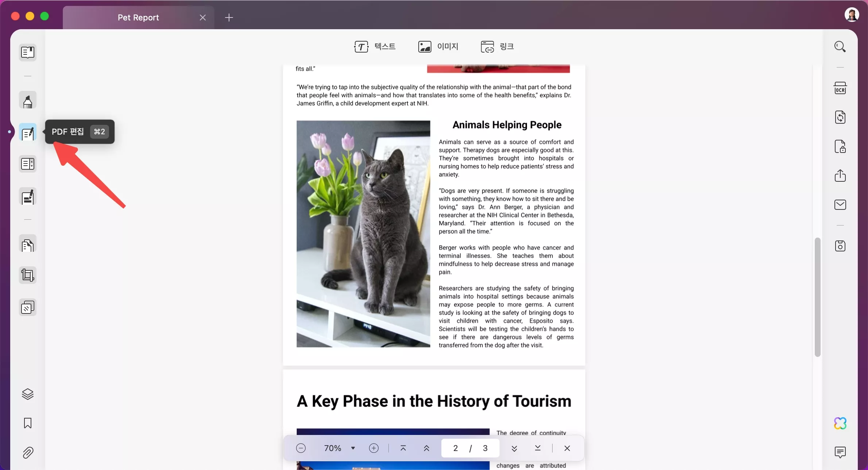Zoom out with the minus button
The height and width of the screenshot is (470, 868).
[301, 448]
